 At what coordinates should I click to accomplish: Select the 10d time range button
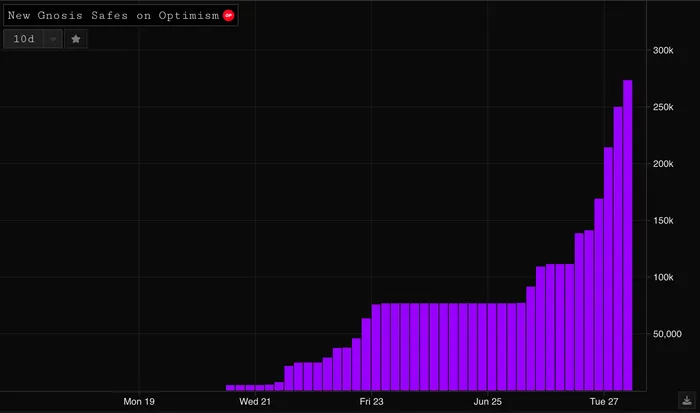click(24, 39)
